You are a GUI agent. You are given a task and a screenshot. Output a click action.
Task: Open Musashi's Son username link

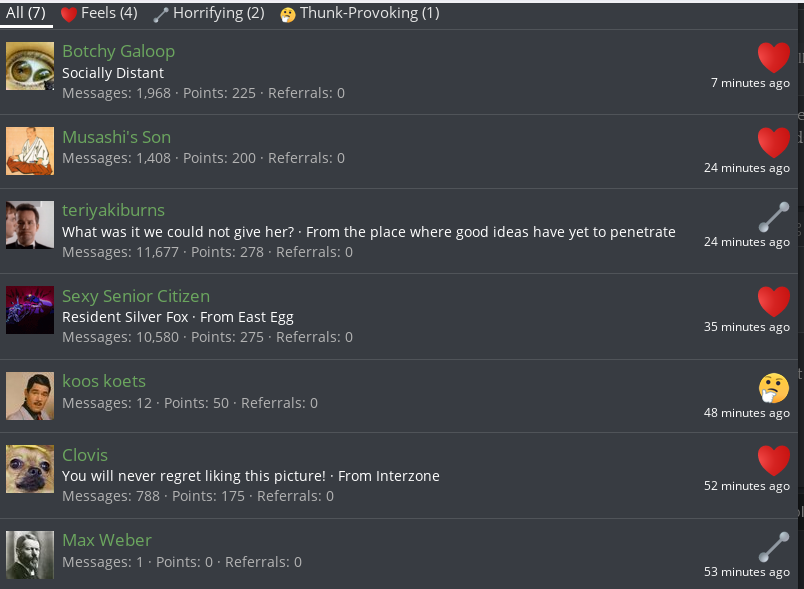click(116, 137)
